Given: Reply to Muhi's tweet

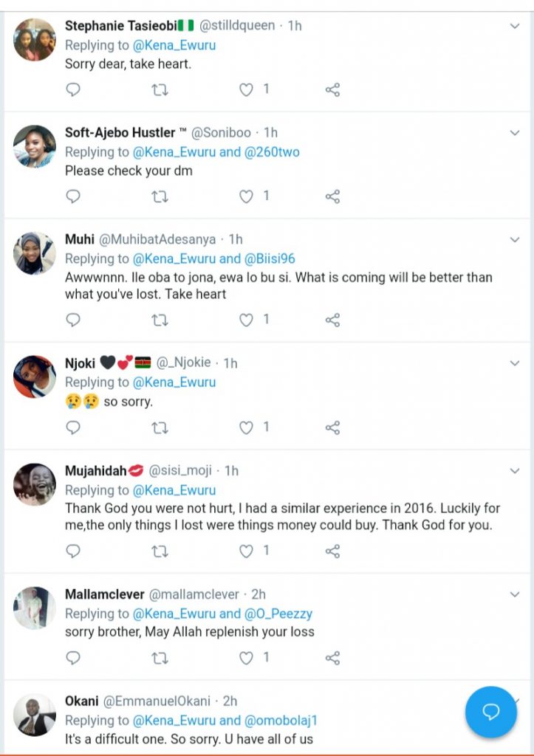Looking at the screenshot, I should 73,320.
